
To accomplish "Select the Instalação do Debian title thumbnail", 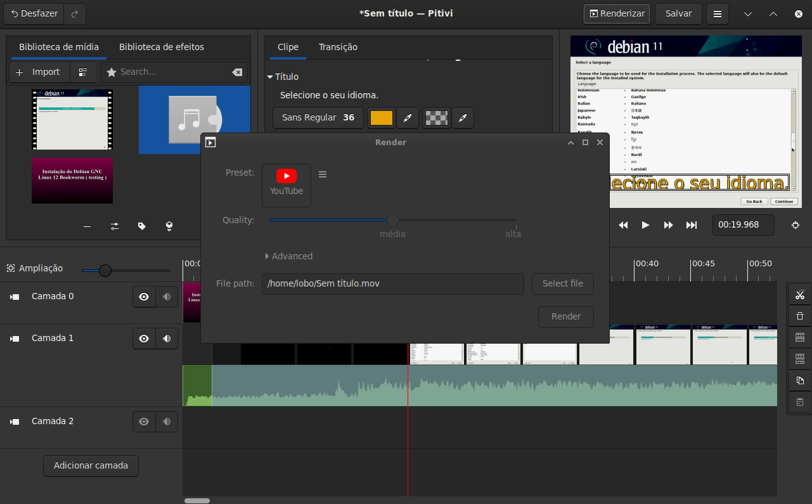I will pos(72,181).
